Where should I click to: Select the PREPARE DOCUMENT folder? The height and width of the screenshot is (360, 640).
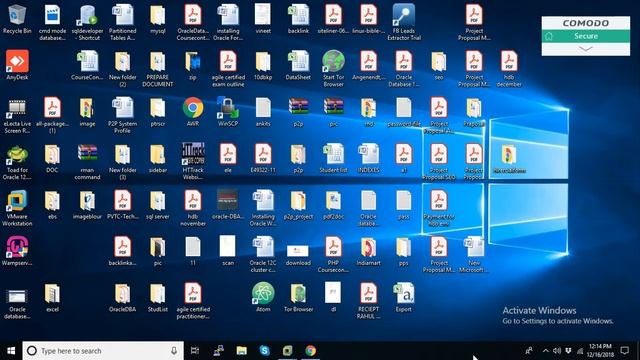pyautogui.click(x=158, y=69)
